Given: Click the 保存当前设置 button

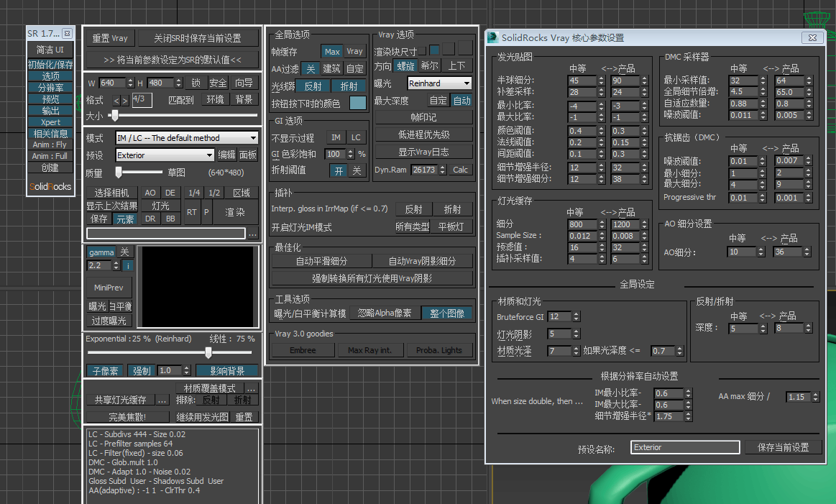Looking at the screenshot, I should (x=783, y=447).
